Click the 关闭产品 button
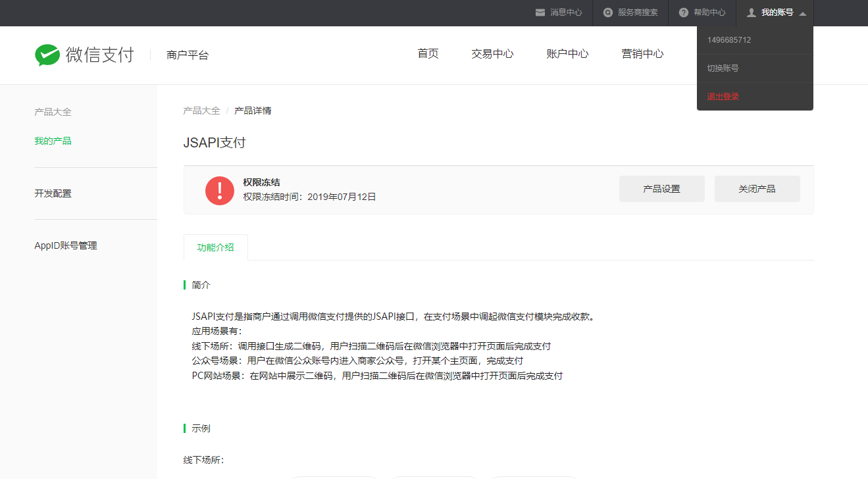 click(757, 189)
